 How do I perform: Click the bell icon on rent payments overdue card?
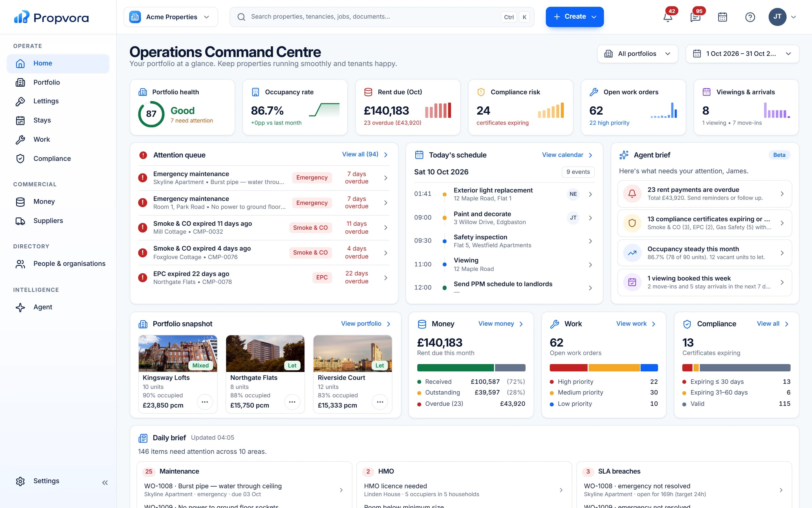632,194
